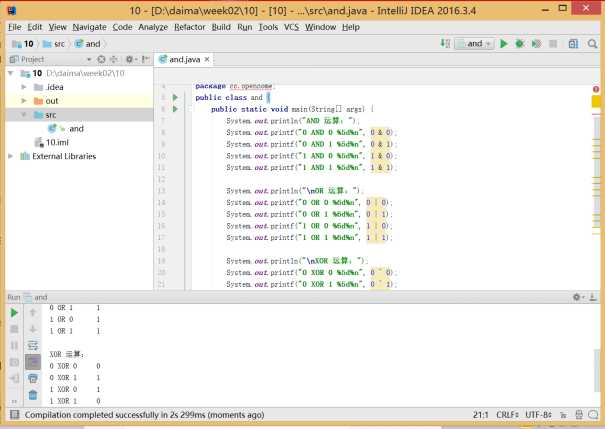Close the and.java tab
Image resolution: width=605 pixels, height=429 pixels.
[x=207, y=59]
